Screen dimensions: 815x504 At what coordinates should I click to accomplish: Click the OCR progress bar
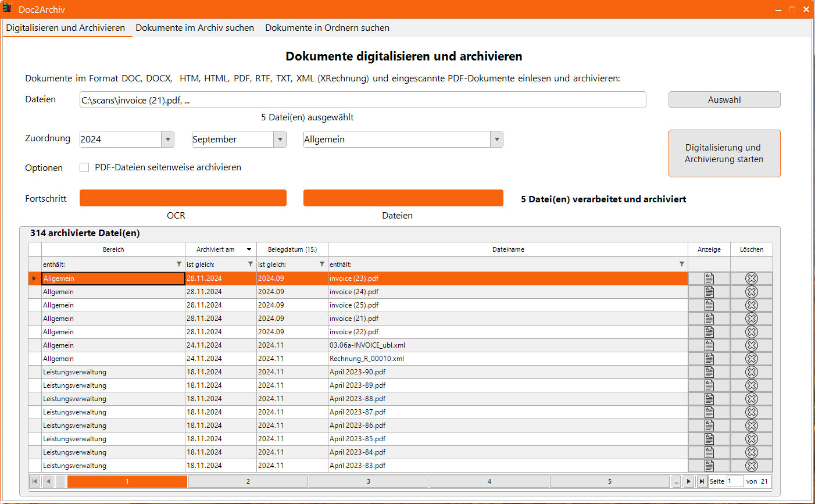183,198
